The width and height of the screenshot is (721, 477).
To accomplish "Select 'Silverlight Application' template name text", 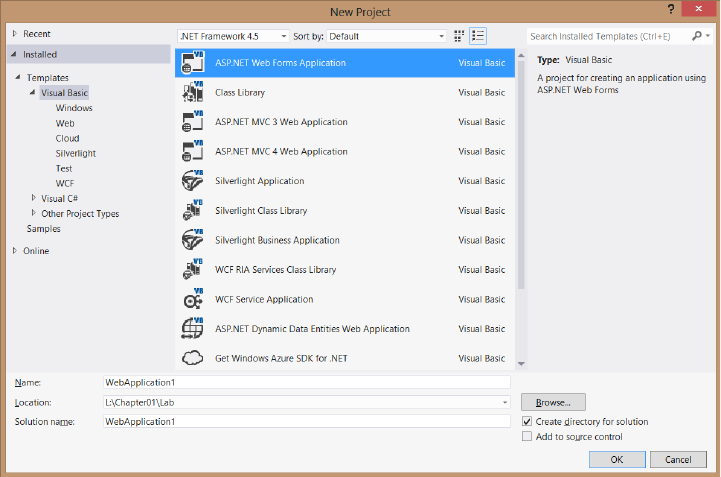I will click(259, 181).
